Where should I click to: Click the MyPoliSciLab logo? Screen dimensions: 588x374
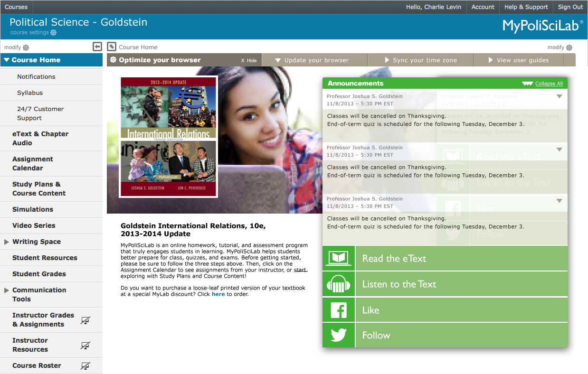(543, 26)
